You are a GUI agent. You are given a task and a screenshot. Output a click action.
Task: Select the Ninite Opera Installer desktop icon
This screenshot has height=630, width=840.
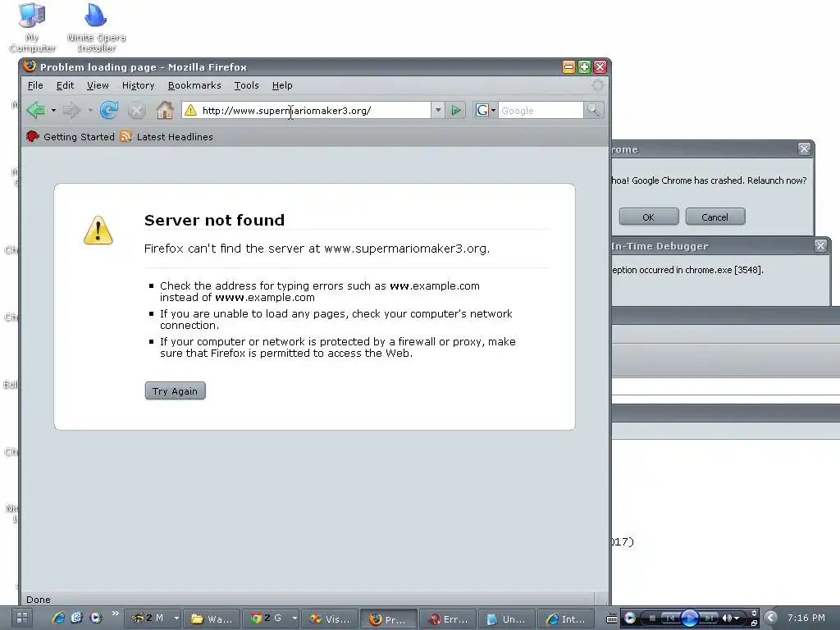click(97, 28)
